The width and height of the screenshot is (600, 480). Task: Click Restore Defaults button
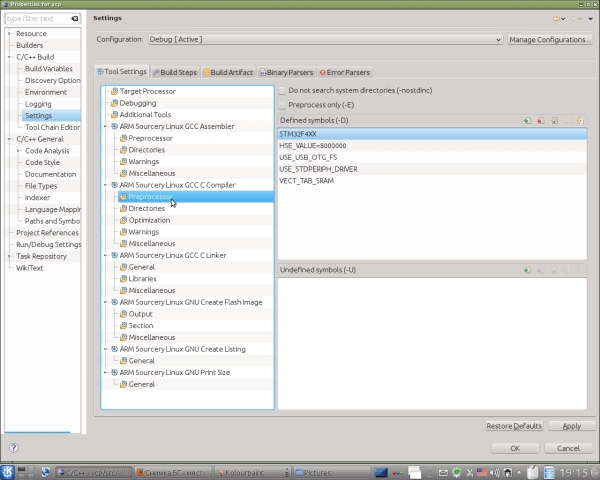coord(514,426)
